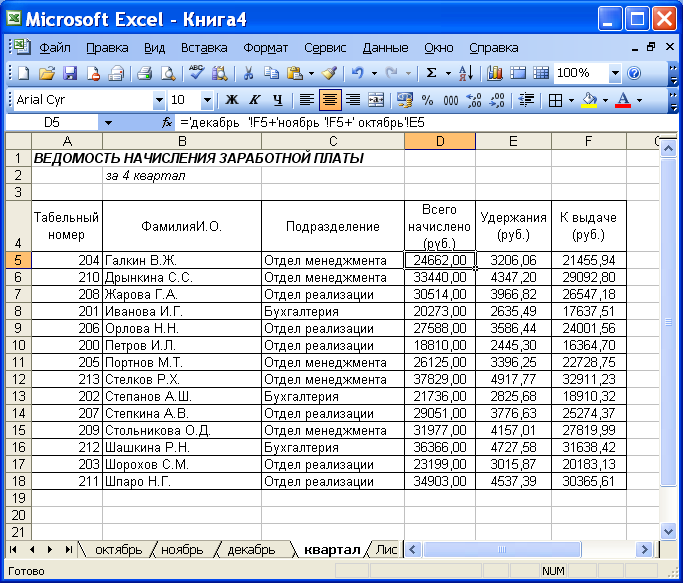Screen dimensions: 683x583
Task: Launch the Chart Wizard icon
Action: 494,73
